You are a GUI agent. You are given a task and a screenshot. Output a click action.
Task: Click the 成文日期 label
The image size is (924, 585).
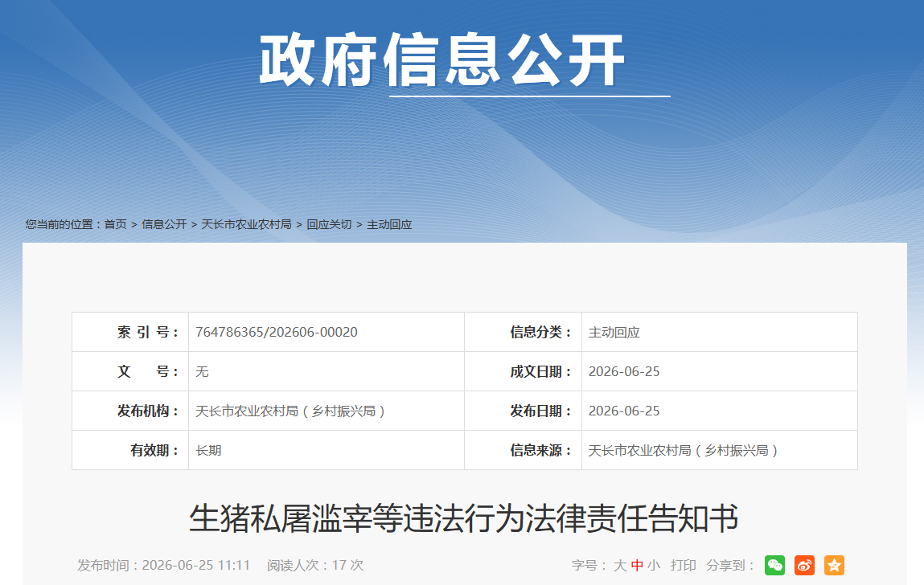pos(541,372)
